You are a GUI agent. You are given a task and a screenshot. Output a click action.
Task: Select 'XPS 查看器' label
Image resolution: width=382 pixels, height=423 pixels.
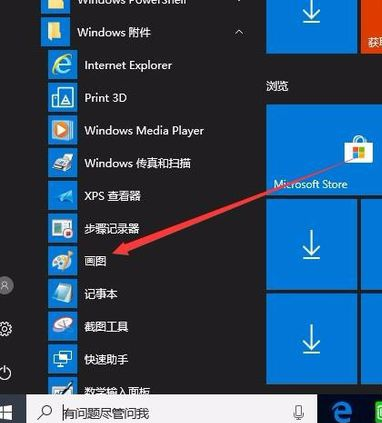point(112,196)
